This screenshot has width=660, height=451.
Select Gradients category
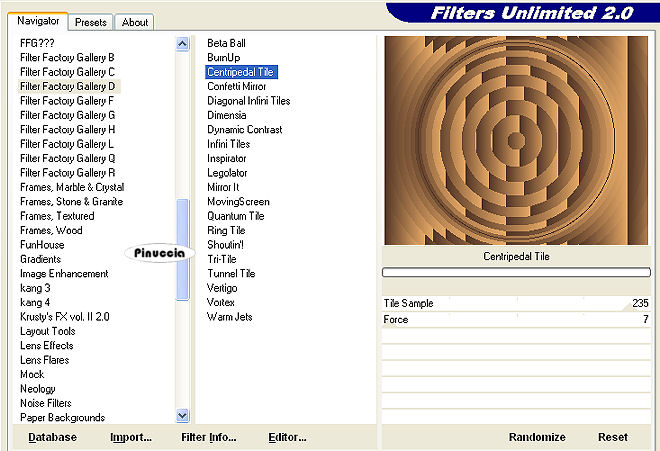[x=40, y=259]
